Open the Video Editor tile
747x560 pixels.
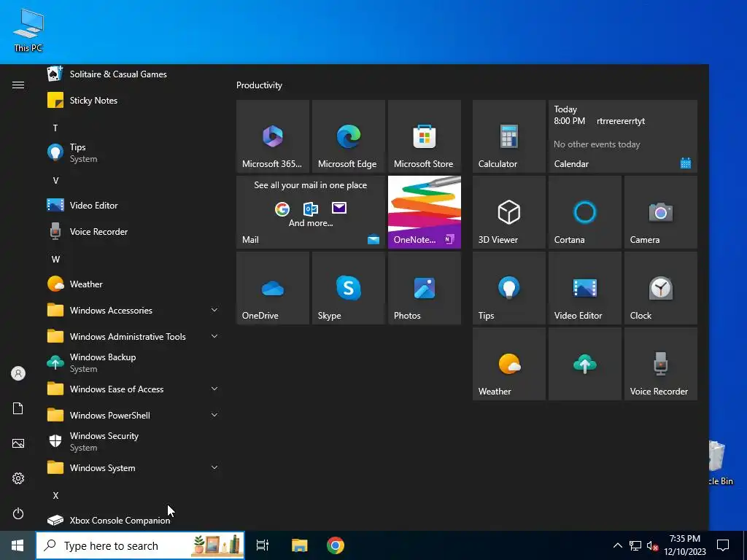(584, 287)
